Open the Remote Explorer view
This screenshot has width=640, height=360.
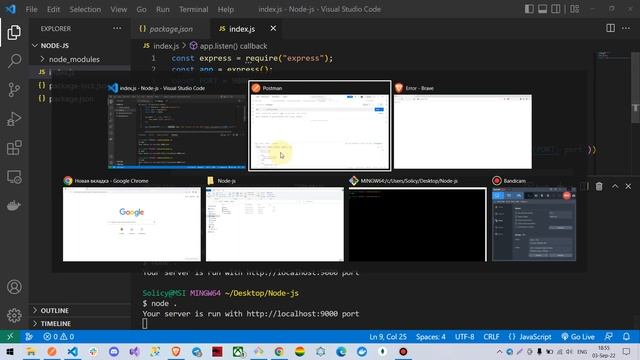click(14, 177)
